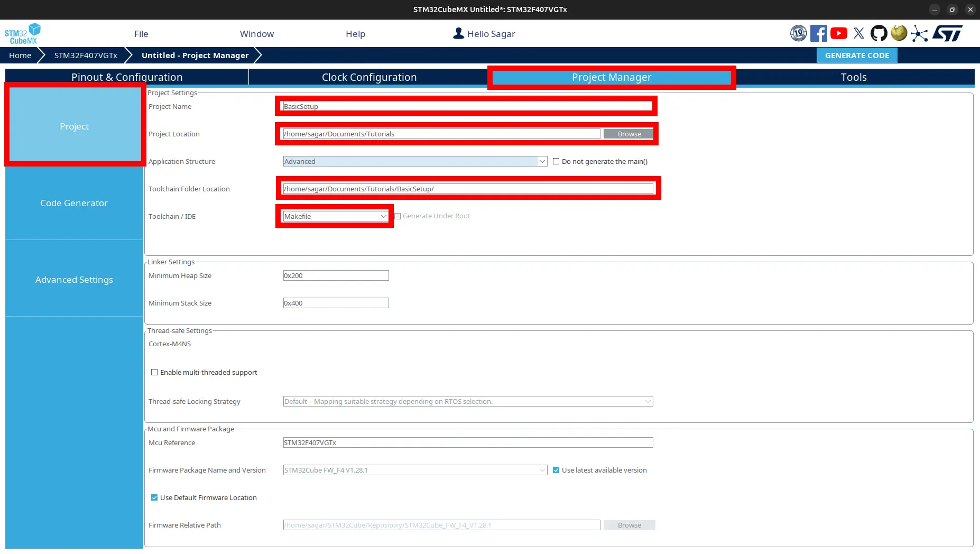Uncheck 'Use Default Firmware Location'

154,497
